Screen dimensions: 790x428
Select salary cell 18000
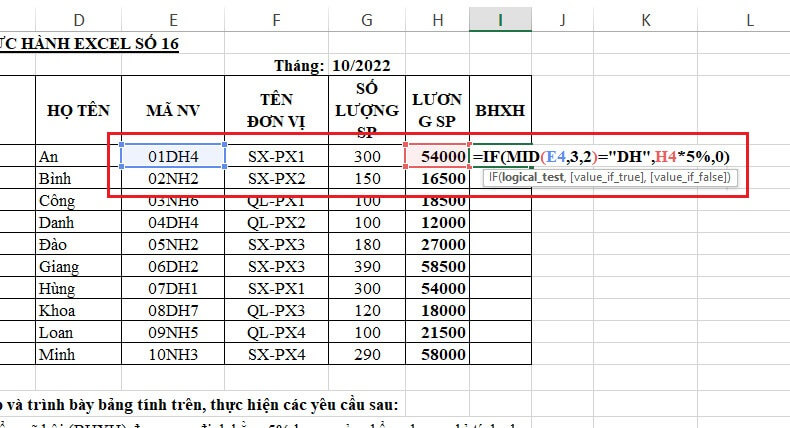[437, 311]
